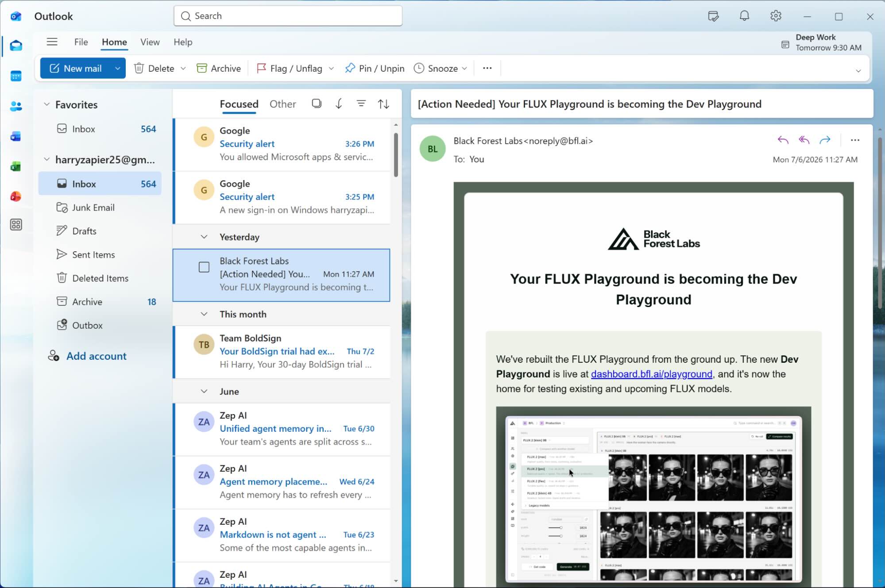This screenshot has width=885, height=588.
Task: Open the Filter icon in message list
Action: [361, 104]
